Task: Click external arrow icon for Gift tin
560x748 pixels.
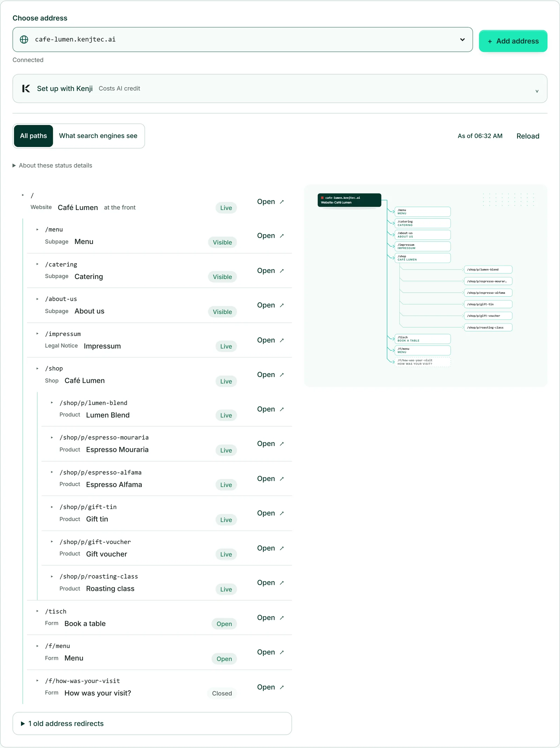Action: tap(282, 513)
